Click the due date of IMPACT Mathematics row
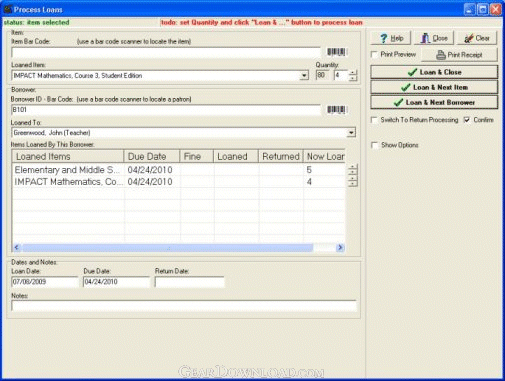The width and height of the screenshot is (505, 381). (150, 182)
